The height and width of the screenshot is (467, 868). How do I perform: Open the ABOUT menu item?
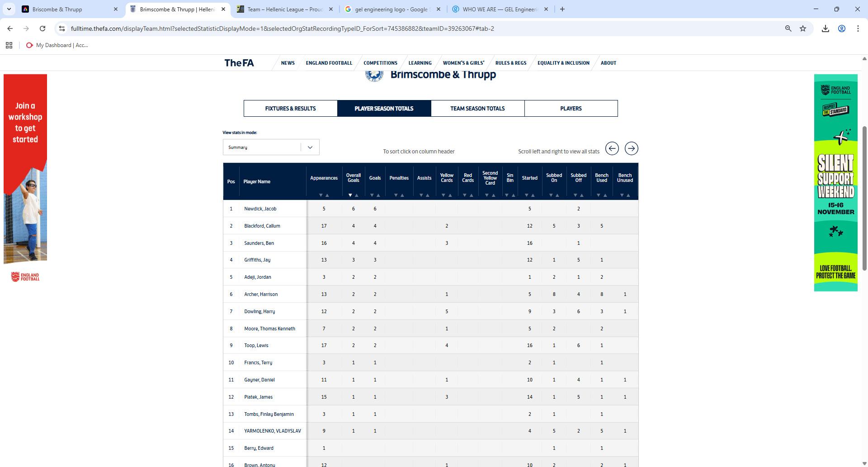(608, 63)
